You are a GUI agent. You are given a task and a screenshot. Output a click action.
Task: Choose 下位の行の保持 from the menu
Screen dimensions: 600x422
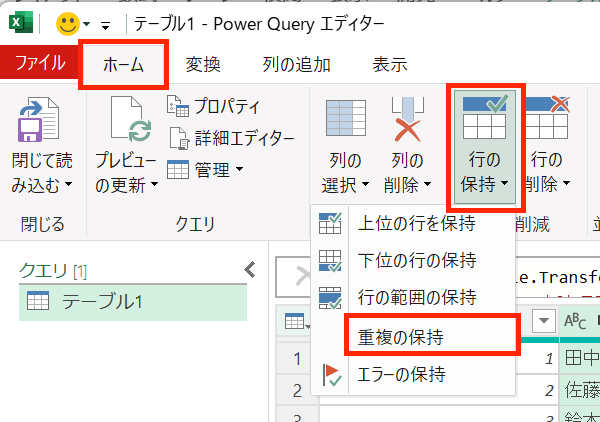pos(413,261)
